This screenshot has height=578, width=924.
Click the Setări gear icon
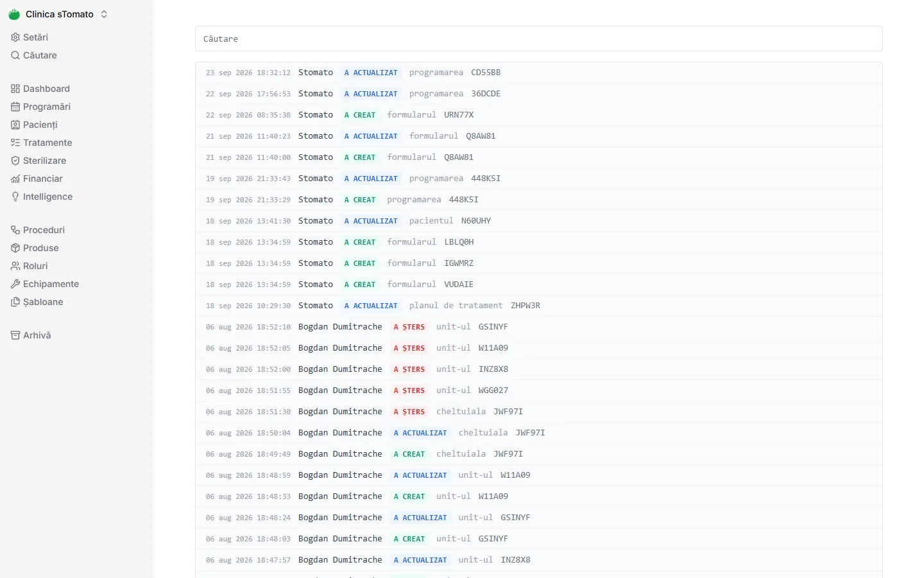point(15,37)
